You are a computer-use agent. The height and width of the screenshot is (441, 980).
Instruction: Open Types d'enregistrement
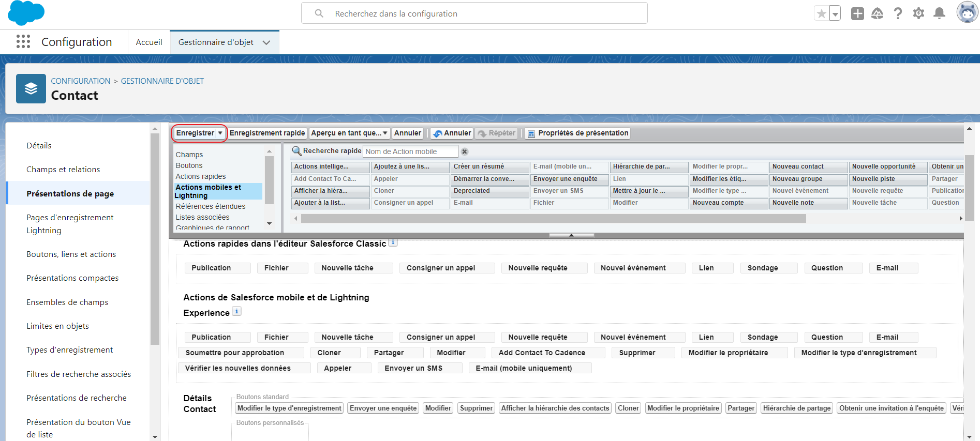pos(70,350)
